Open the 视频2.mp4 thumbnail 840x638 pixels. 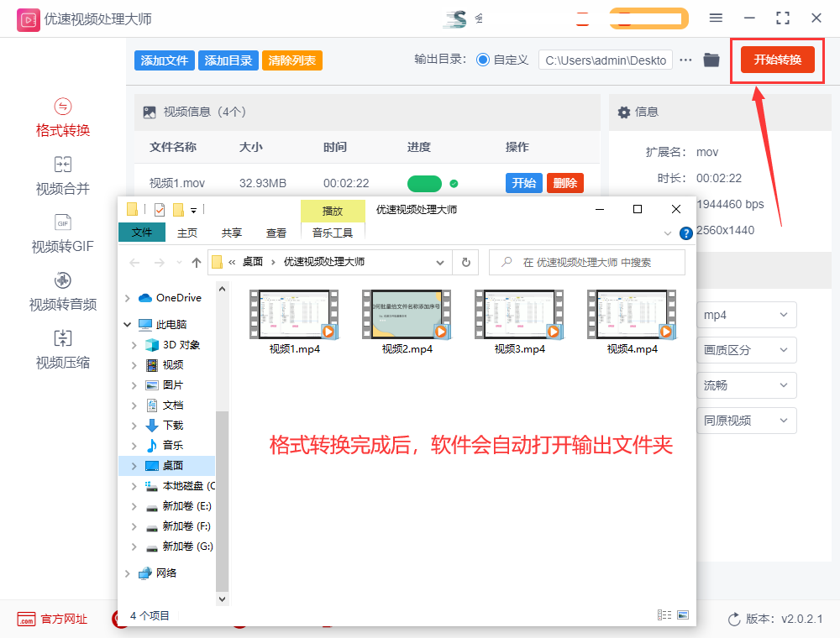click(x=407, y=315)
